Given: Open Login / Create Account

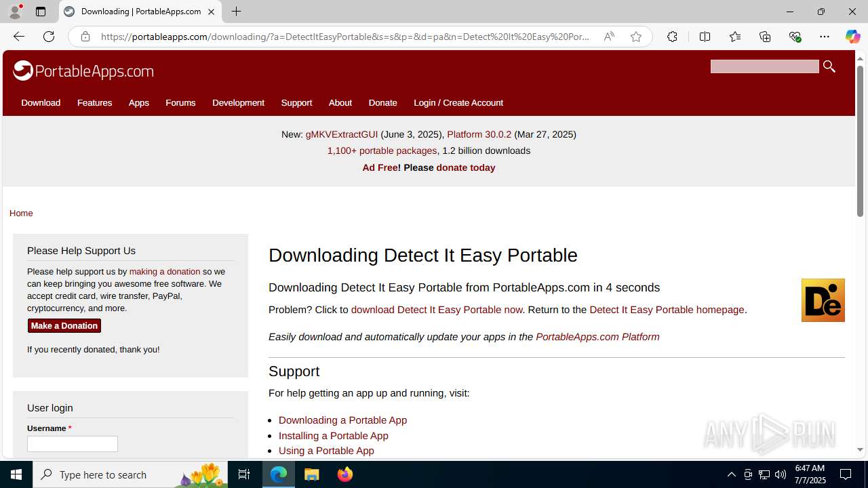Looking at the screenshot, I should [458, 103].
